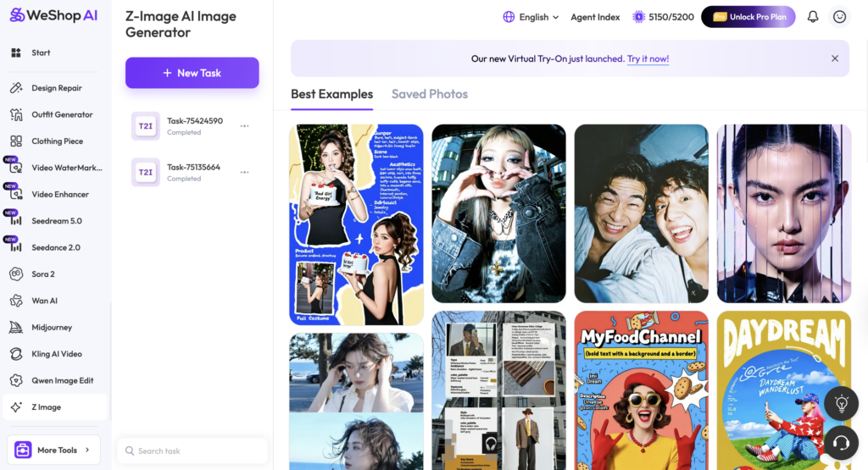This screenshot has height=470, width=868.
Task: Open options menu for Task-75135664
Action: (245, 172)
